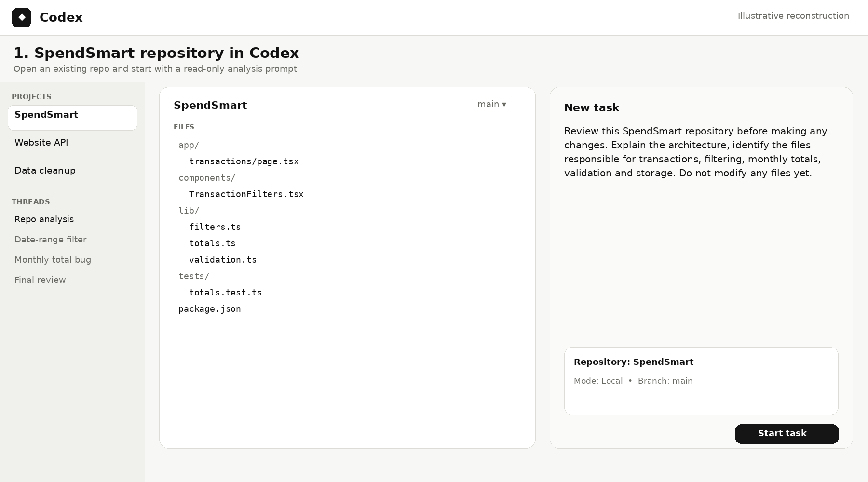Click the Branch: main label
The width and height of the screenshot is (868, 482).
[665, 381]
